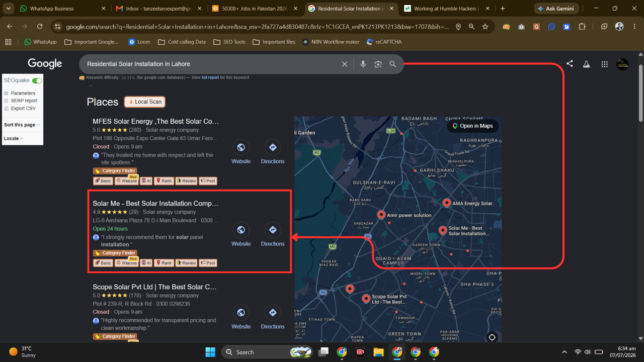Viewport: 644px width, 362px height.
Task: Click the AMA Energy Solar map pin
Action: (x=447, y=203)
